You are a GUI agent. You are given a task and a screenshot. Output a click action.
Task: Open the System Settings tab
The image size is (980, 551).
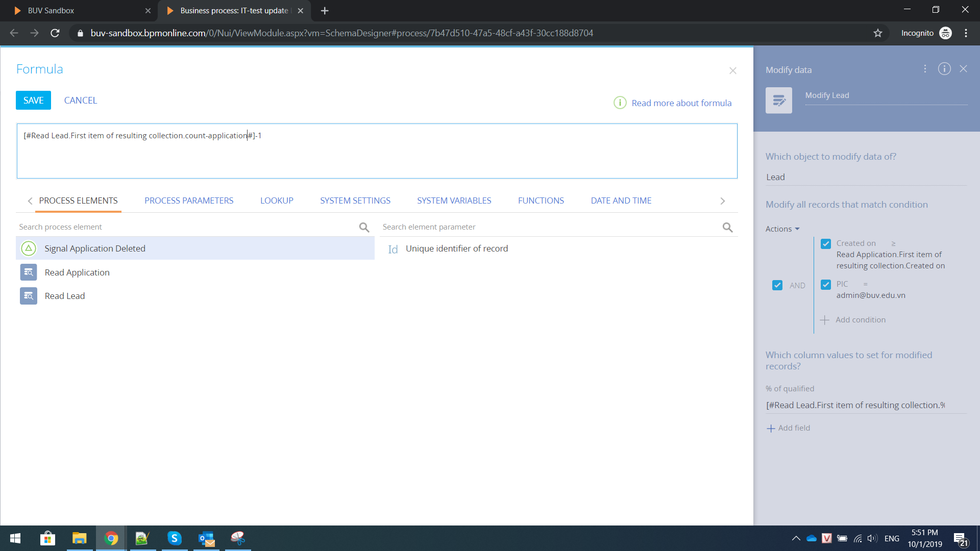point(355,201)
